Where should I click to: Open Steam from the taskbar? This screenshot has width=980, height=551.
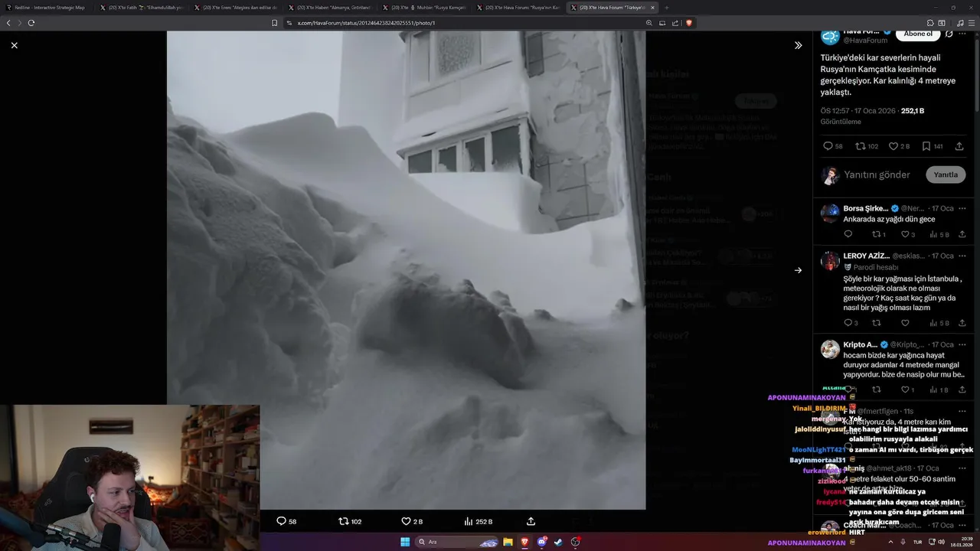[x=558, y=542]
